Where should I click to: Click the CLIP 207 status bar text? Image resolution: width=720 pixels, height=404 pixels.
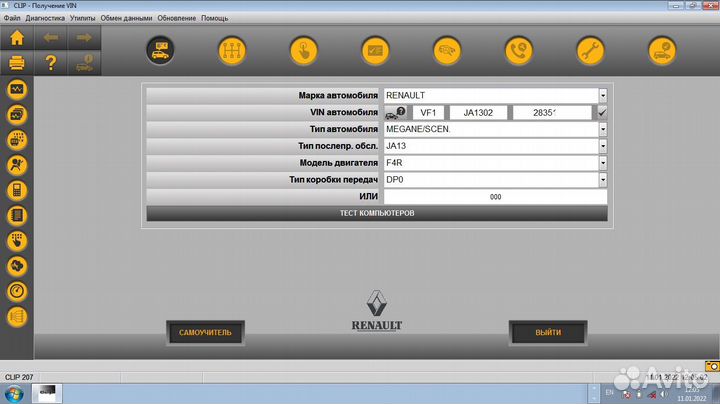tap(19, 377)
